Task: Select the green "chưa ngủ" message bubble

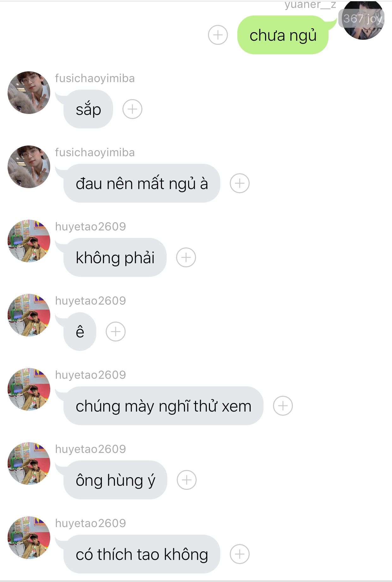Action: click(x=283, y=35)
